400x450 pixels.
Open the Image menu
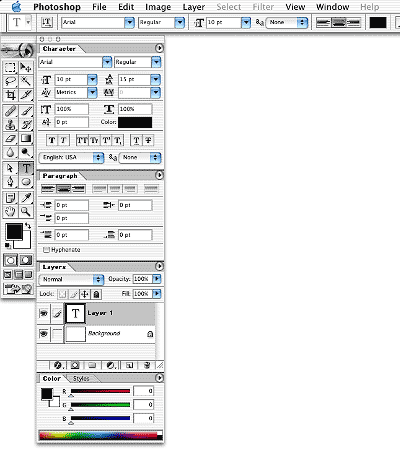coord(158,7)
